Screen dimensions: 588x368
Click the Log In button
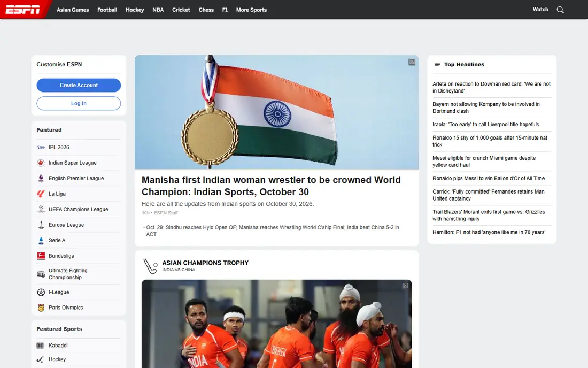pyautogui.click(x=79, y=103)
